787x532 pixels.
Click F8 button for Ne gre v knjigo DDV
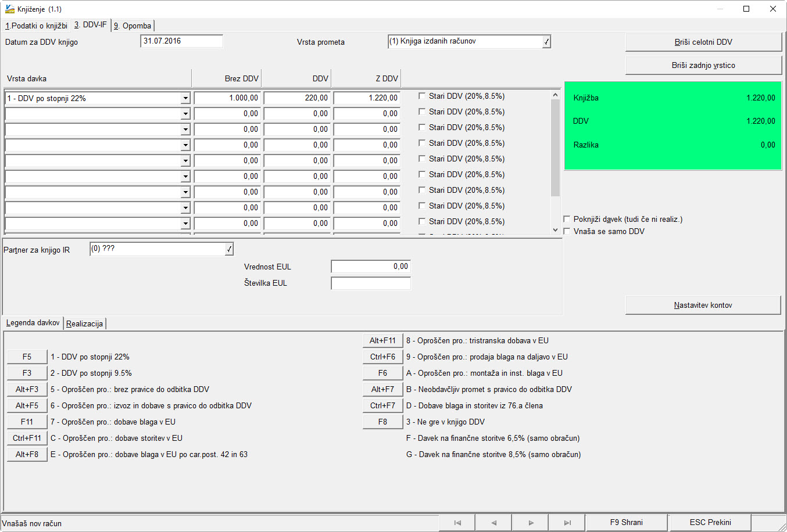[382, 422]
